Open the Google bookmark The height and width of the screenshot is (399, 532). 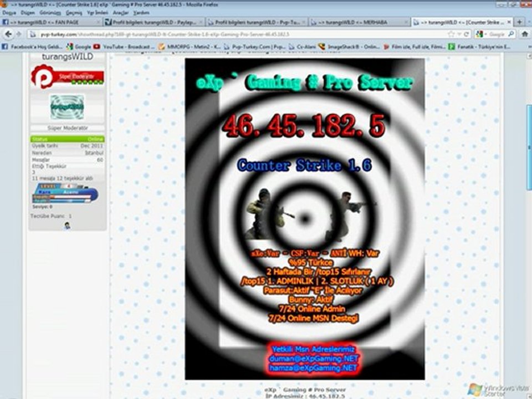click(78, 47)
